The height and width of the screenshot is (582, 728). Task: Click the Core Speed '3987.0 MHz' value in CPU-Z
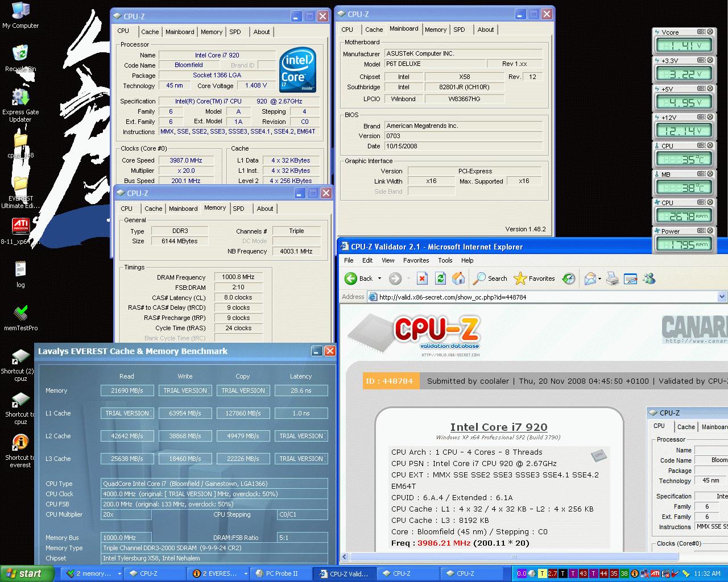pyautogui.click(x=186, y=160)
